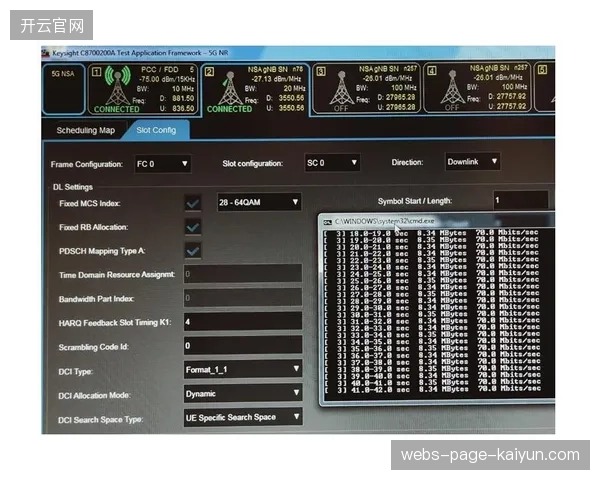Click the cell 3 OFF tower icon
The height and width of the screenshot is (480, 600).
point(341,88)
